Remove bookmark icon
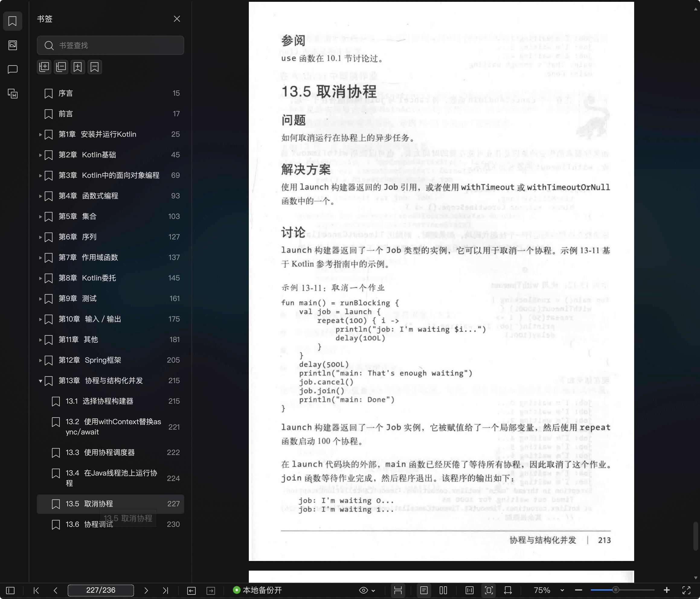This screenshot has height=599, width=700. 95,67
